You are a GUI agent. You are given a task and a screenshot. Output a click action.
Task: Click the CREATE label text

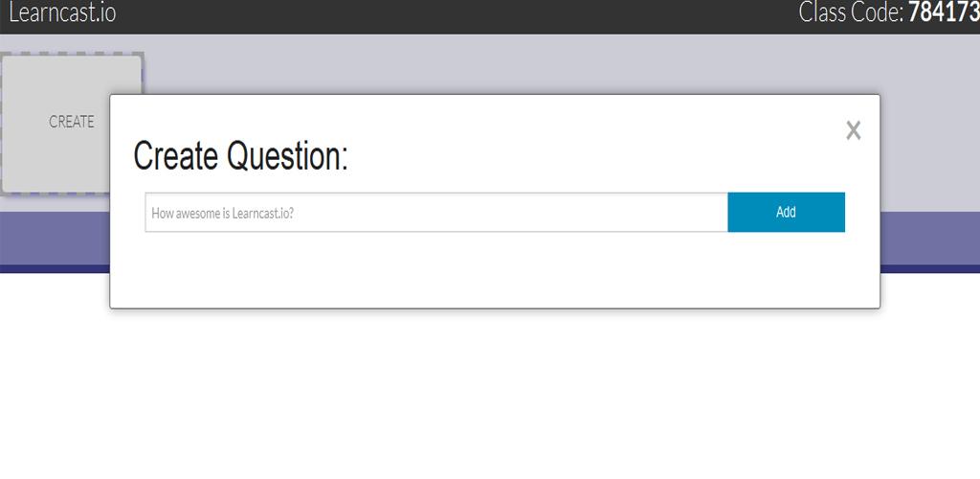[x=72, y=122]
